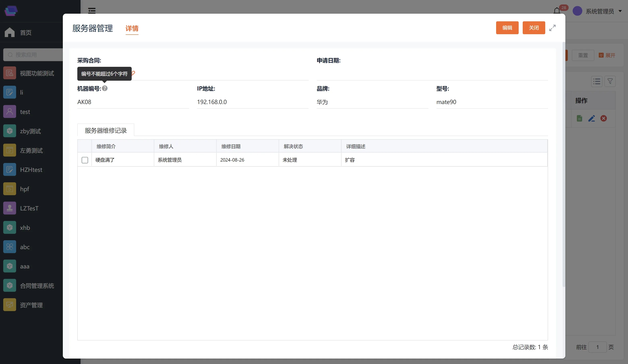Click the list column settings icon
628x364 pixels.
click(597, 81)
